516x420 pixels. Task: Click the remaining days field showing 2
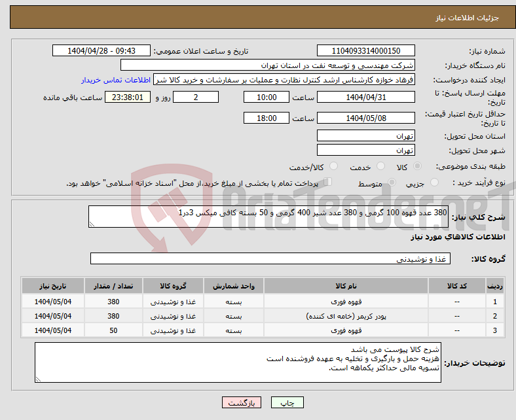pyautogui.click(x=196, y=97)
